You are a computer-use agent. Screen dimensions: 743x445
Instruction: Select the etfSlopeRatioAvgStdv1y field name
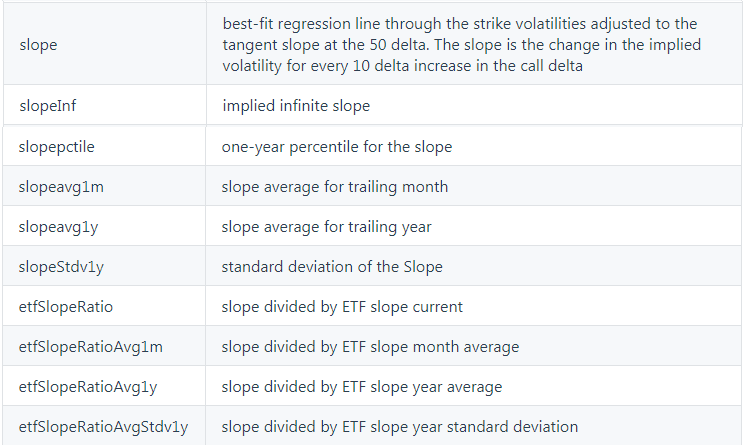(x=103, y=427)
